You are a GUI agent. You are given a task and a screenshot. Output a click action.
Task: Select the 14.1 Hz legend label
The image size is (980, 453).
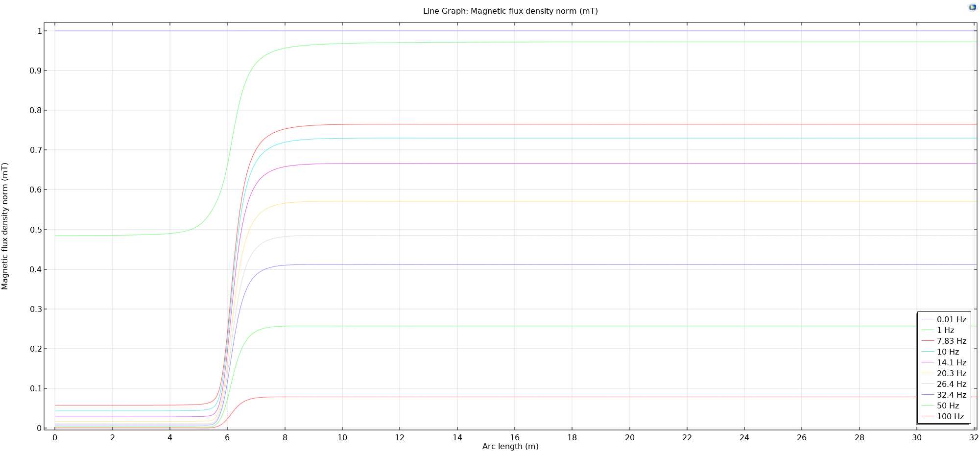coord(951,362)
